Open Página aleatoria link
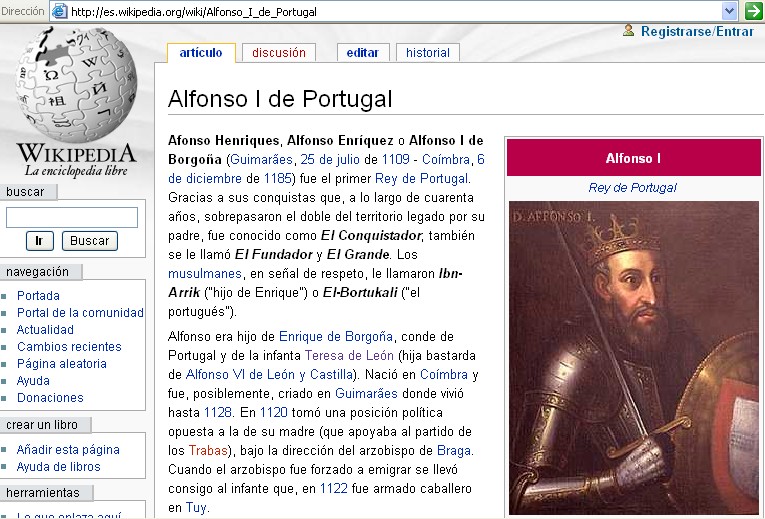The width and height of the screenshot is (765, 519). click(x=61, y=364)
